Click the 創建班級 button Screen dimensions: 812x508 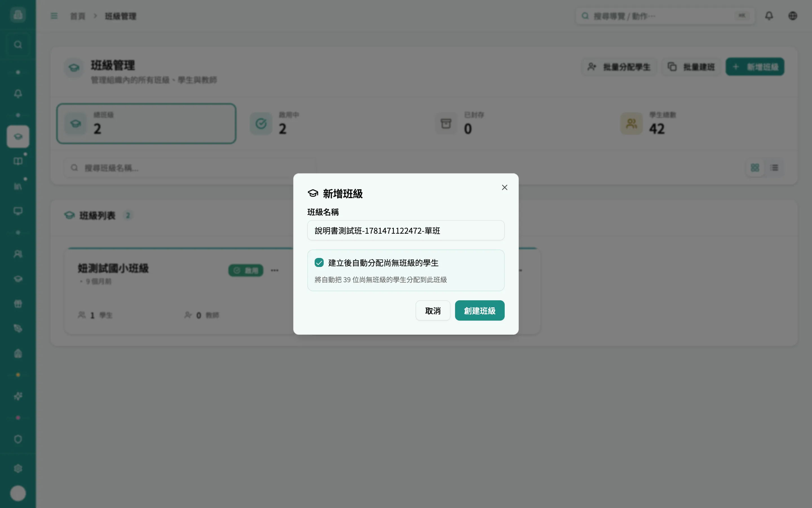480,310
